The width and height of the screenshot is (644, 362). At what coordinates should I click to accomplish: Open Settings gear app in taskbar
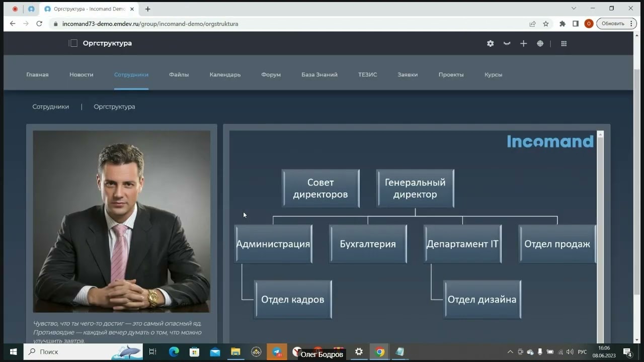point(359,352)
